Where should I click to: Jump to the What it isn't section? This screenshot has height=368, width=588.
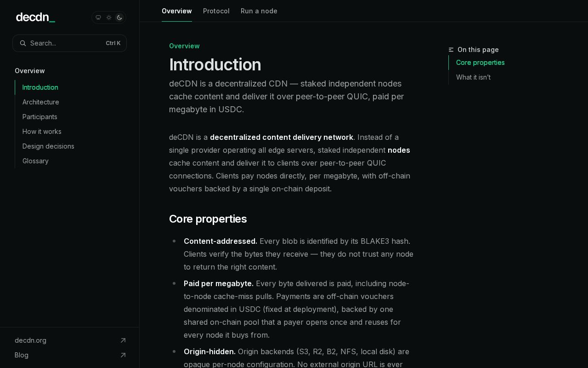pyautogui.click(x=473, y=77)
